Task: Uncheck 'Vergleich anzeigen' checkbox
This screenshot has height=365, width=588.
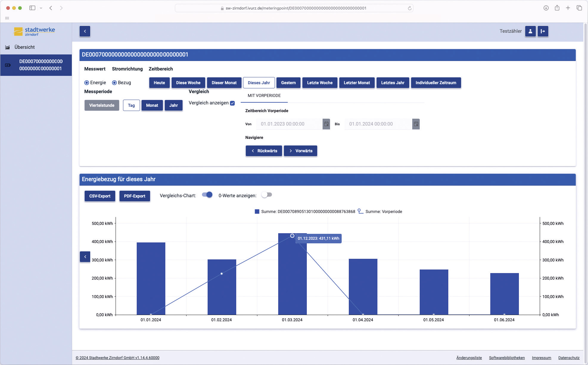Action: click(232, 103)
